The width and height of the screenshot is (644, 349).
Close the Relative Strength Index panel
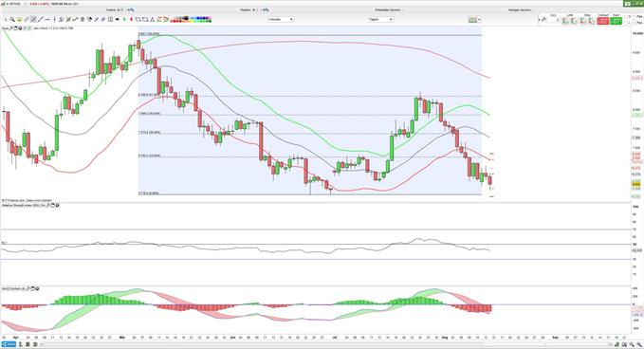point(57,205)
